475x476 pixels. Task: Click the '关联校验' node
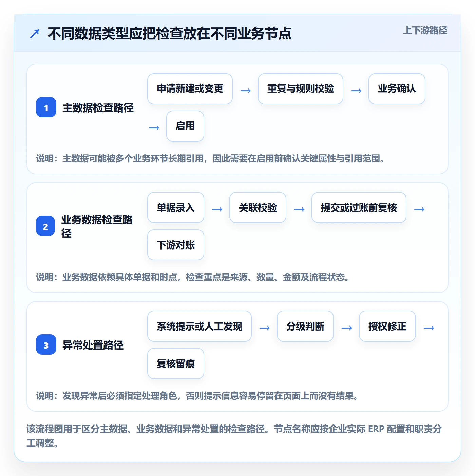point(258,207)
